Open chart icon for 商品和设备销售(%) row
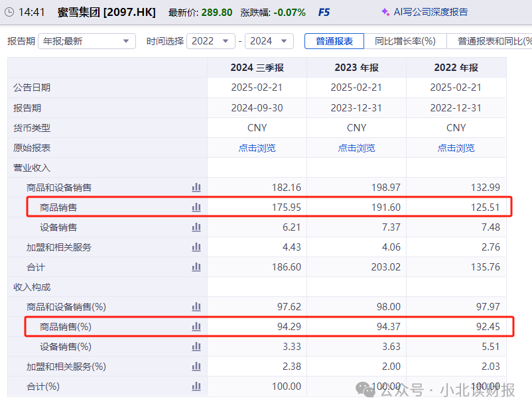This screenshot has height=411, width=532. coord(196,307)
